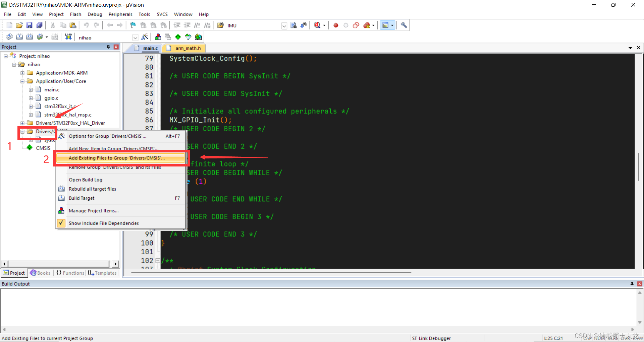Expand the main.c file node

pyautogui.click(x=31, y=90)
